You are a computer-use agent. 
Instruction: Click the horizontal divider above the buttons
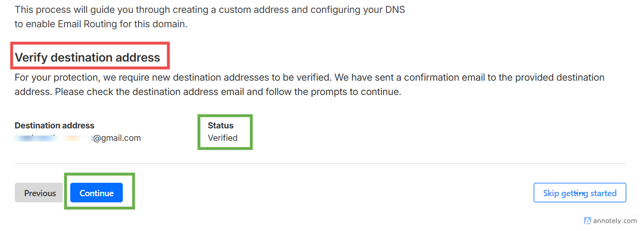(x=320, y=164)
